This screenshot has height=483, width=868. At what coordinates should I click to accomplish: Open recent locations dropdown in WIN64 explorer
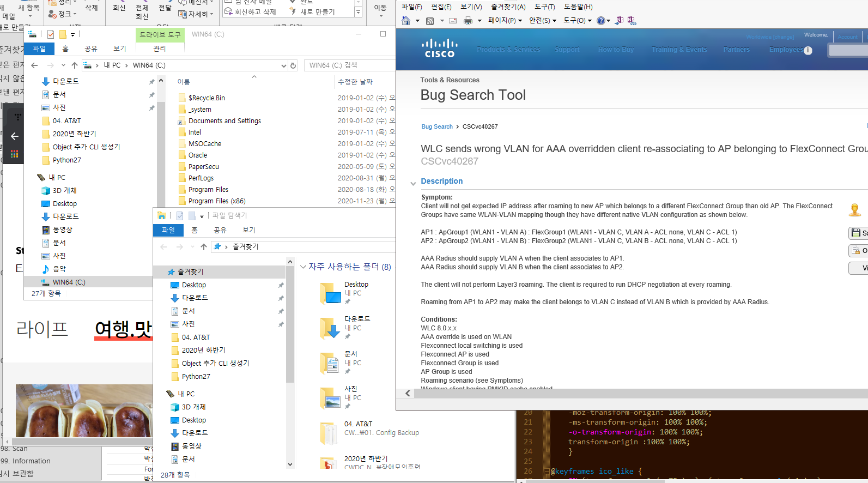[x=63, y=65]
